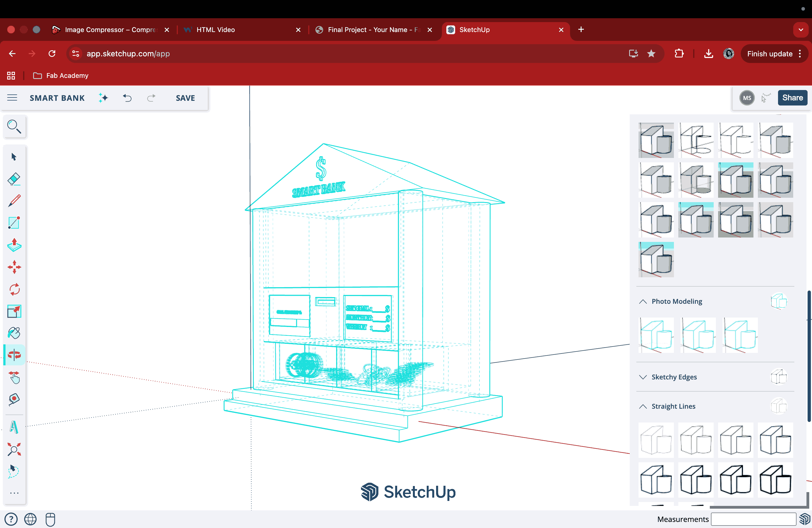Open the Fab Academy bookmarks folder

61,76
